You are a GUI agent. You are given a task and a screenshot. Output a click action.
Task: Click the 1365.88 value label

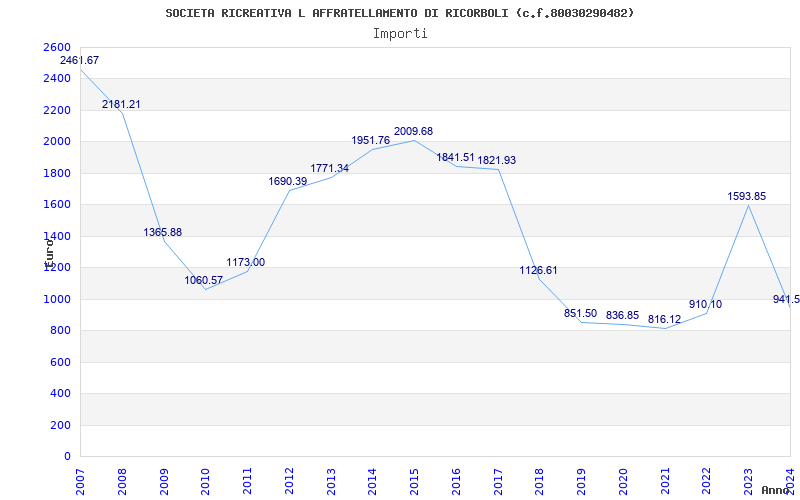point(162,232)
